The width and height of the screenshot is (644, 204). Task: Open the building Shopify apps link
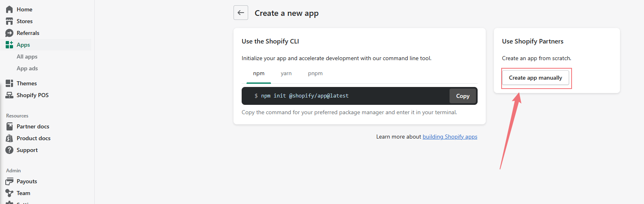450,137
